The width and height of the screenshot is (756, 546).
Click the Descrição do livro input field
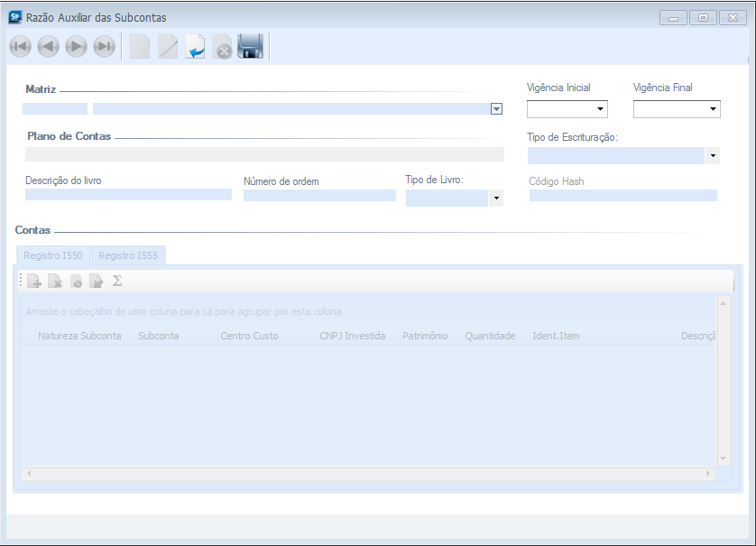pos(128,195)
